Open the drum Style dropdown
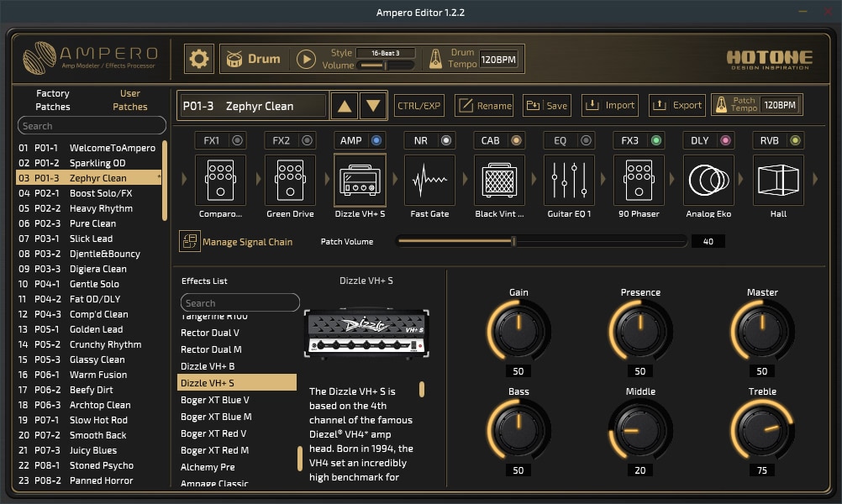842x504 pixels. (386, 53)
